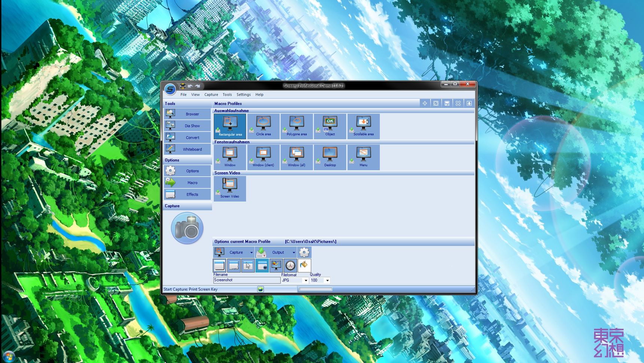Open the Quality 100 dropdown
This screenshot has height=363, width=644.
click(x=327, y=280)
